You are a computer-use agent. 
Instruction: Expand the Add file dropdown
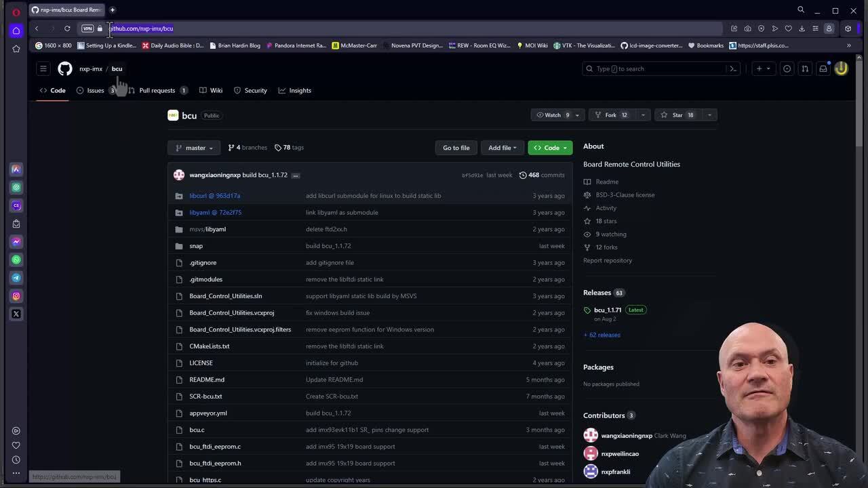pos(502,148)
